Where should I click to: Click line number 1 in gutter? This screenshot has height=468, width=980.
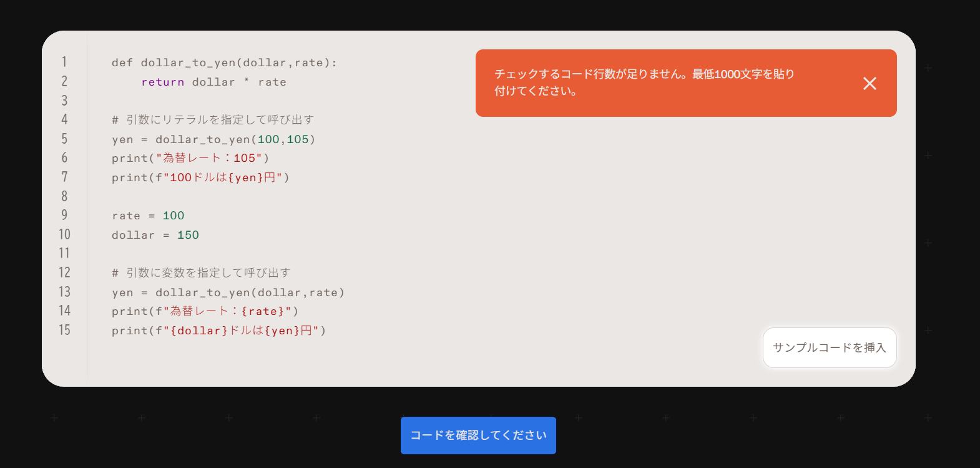[x=64, y=62]
